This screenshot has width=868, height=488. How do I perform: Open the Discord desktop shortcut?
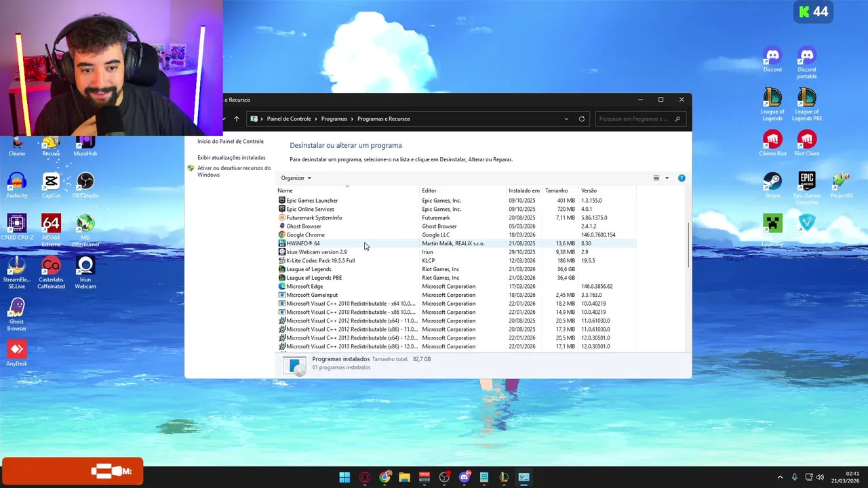click(772, 60)
